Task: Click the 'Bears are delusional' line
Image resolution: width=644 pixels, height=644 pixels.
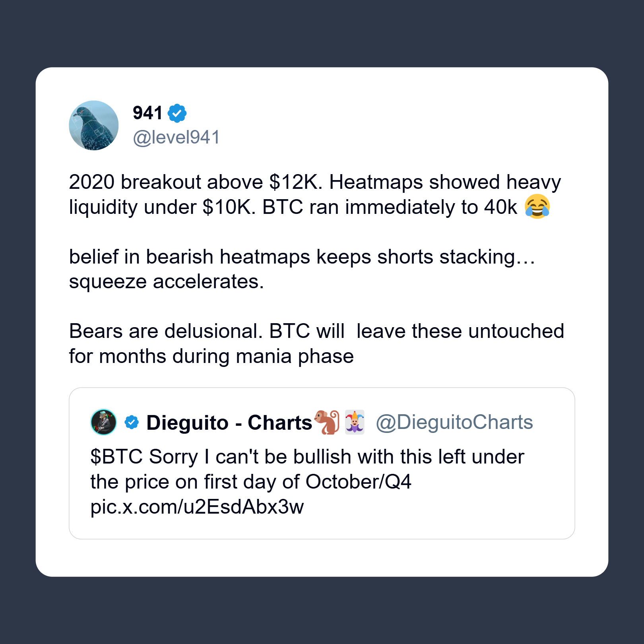Action: [x=316, y=331]
